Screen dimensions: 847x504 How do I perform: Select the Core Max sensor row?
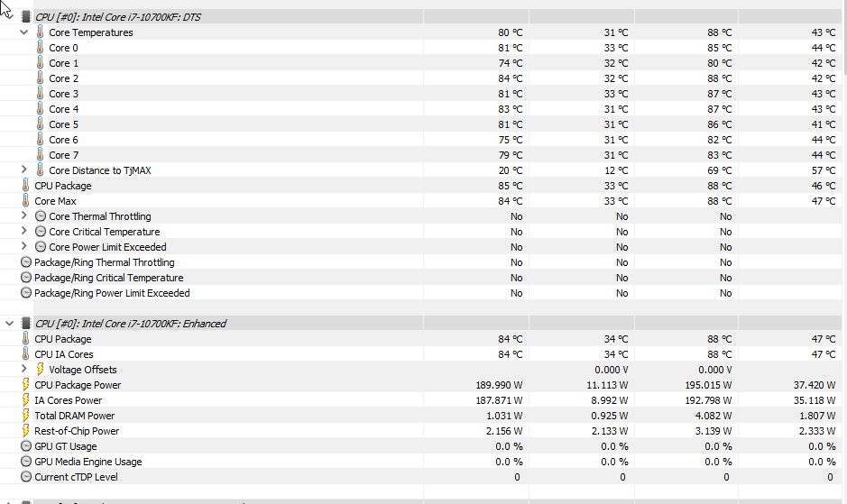pyautogui.click(x=421, y=201)
